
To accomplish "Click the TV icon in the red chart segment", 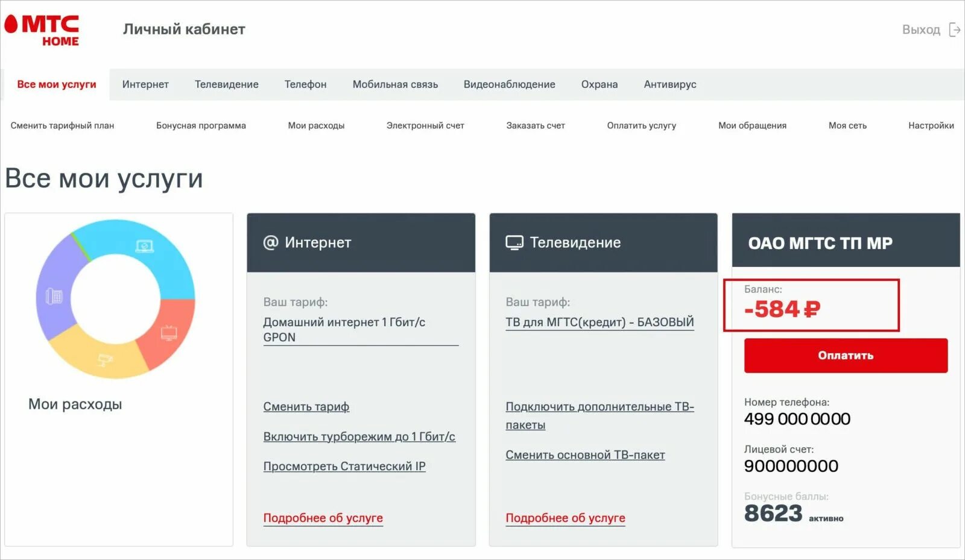I will pyautogui.click(x=168, y=332).
